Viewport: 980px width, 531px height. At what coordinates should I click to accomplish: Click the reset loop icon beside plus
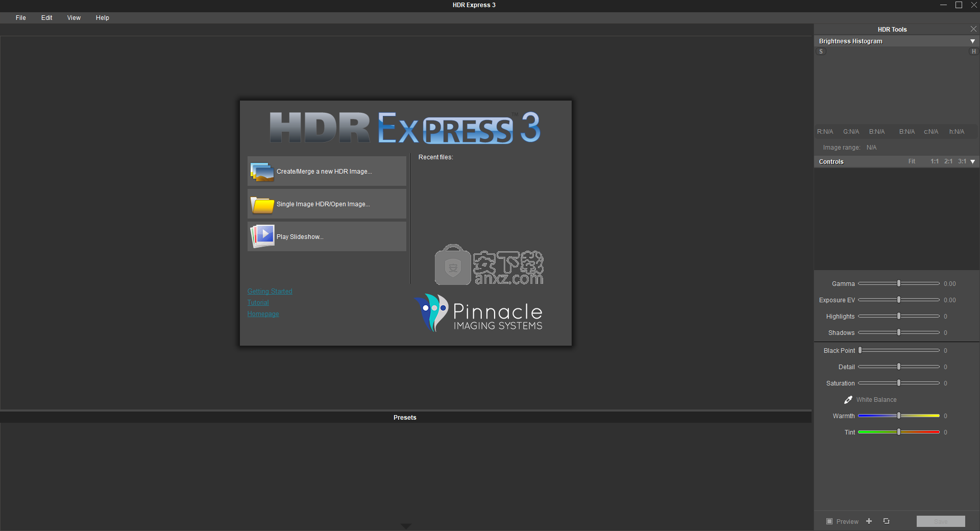tap(886, 521)
